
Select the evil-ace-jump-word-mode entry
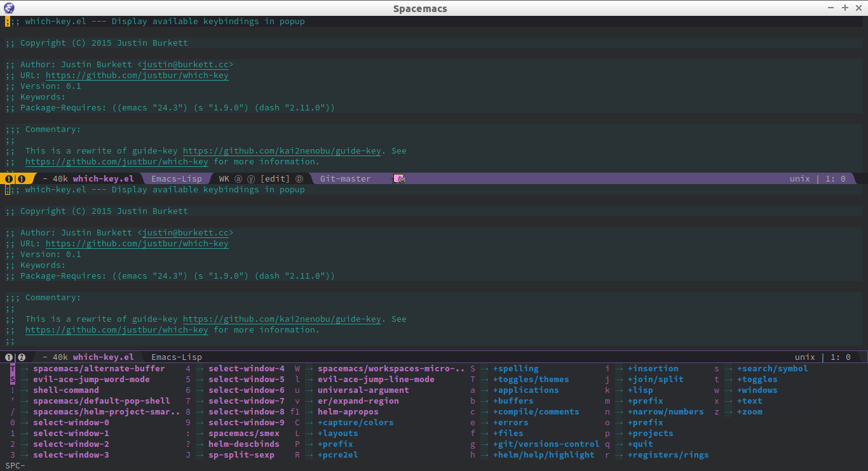(91, 380)
